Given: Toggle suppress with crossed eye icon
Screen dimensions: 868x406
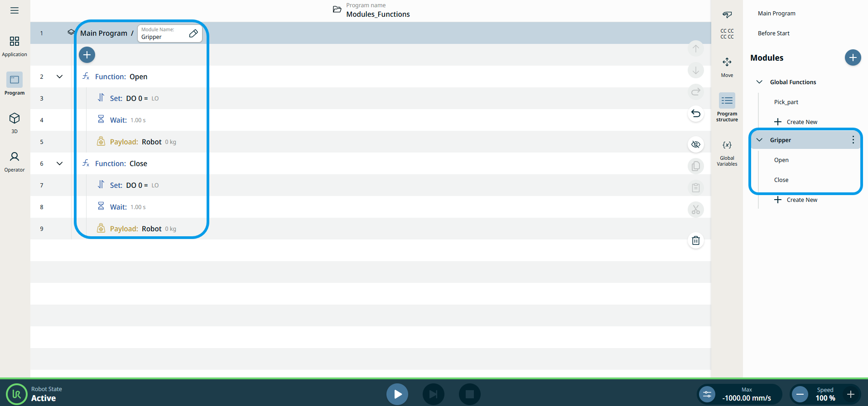Looking at the screenshot, I should (696, 144).
